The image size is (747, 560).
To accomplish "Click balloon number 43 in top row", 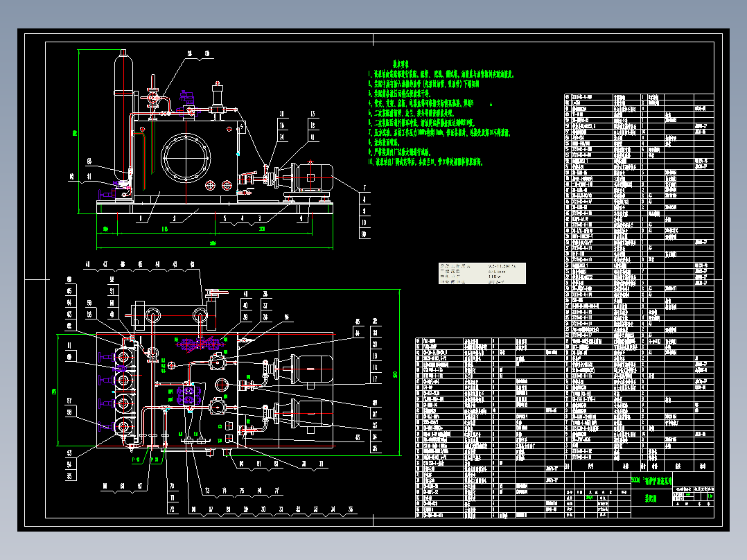I will [175, 264].
